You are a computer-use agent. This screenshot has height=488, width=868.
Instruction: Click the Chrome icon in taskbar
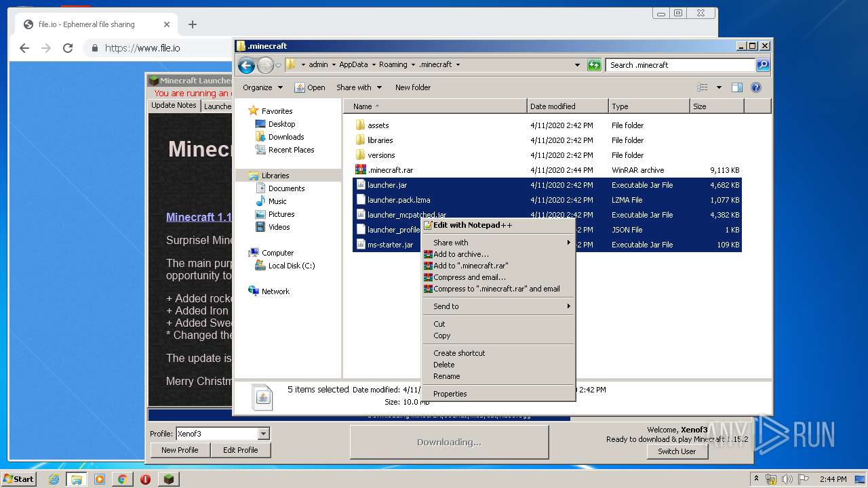tap(122, 479)
